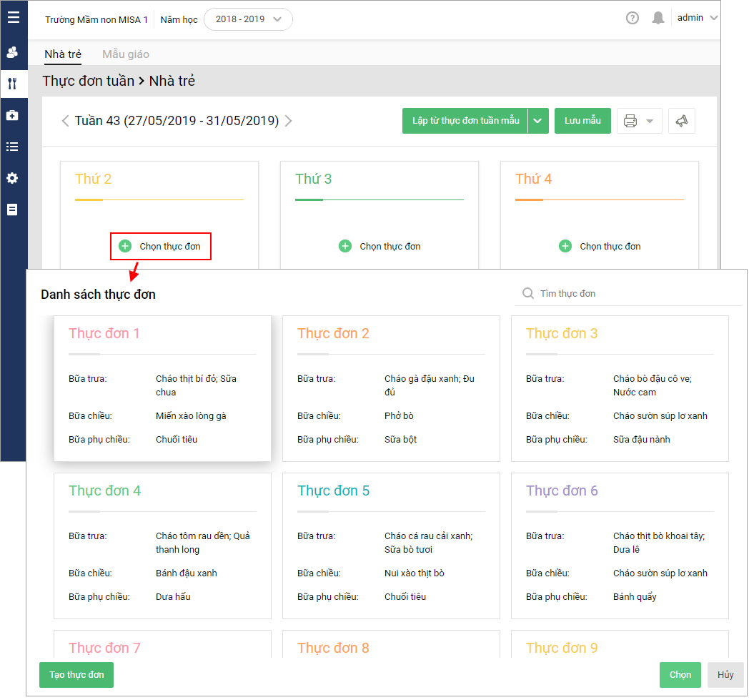749x700 pixels.
Task: Open the meal fork-and-knife sidebar icon
Action: (12, 84)
